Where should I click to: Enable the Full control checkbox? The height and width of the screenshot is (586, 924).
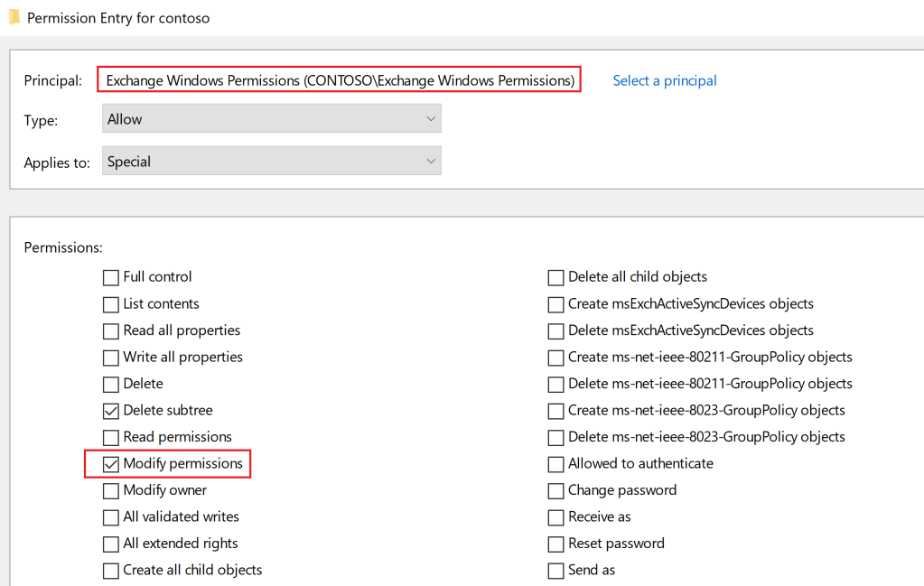[x=111, y=277]
